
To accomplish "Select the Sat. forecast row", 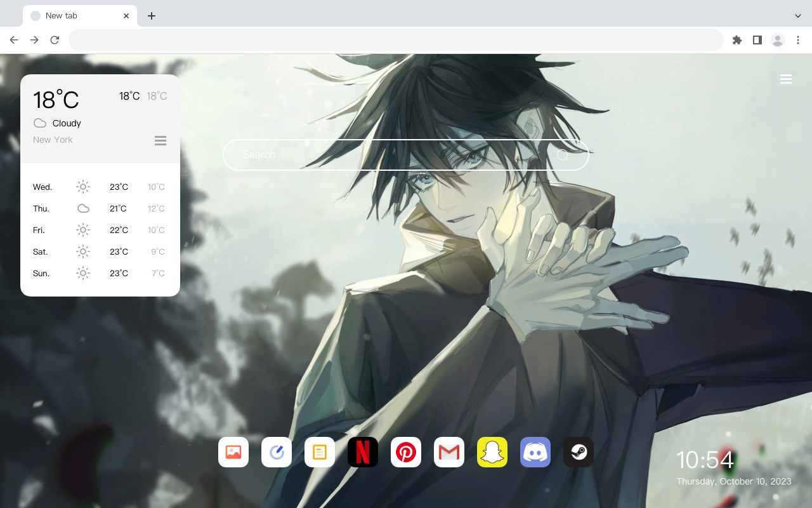I will pyautogui.click(x=100, y=251).
